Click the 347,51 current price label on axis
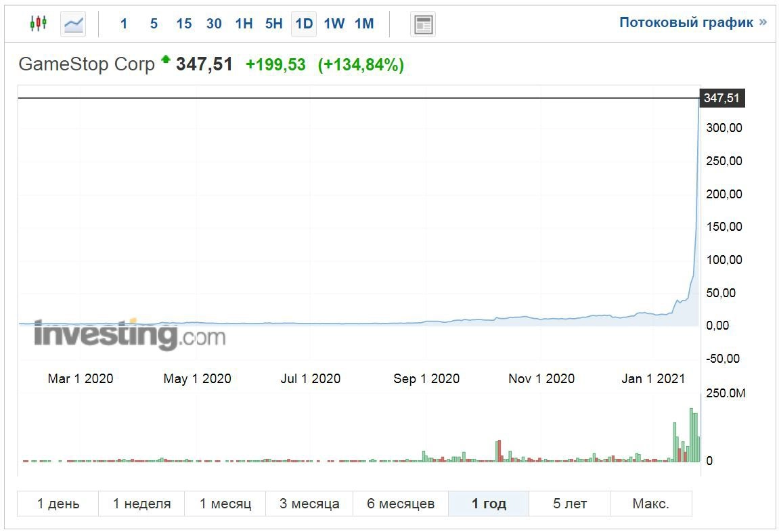Screen dimensions: 779x532 [x=721, y=99]
